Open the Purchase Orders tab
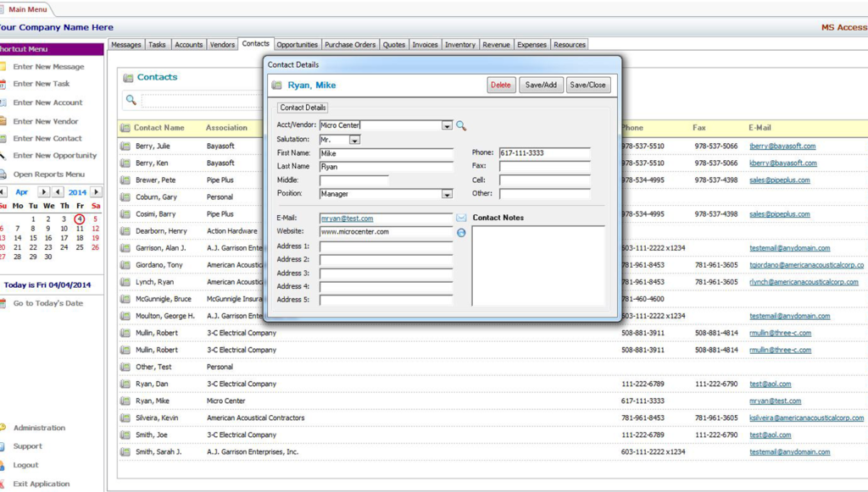The width and height of the screenshot is (868, 492). click(350, 45)
